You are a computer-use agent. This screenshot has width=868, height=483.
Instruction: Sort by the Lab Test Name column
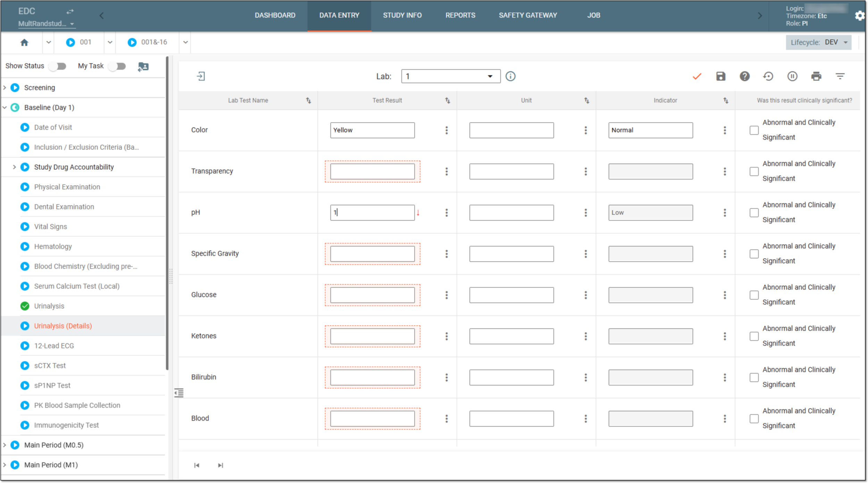point(308,101)
